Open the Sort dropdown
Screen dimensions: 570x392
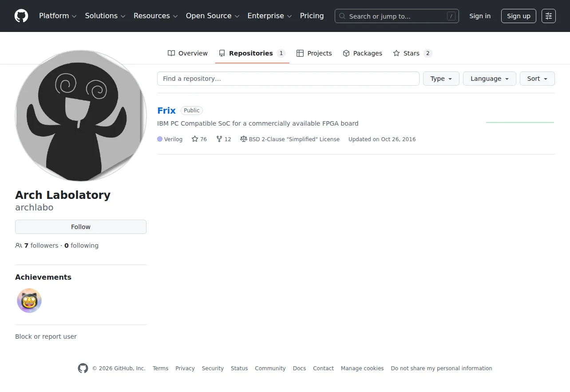[537, 79]
